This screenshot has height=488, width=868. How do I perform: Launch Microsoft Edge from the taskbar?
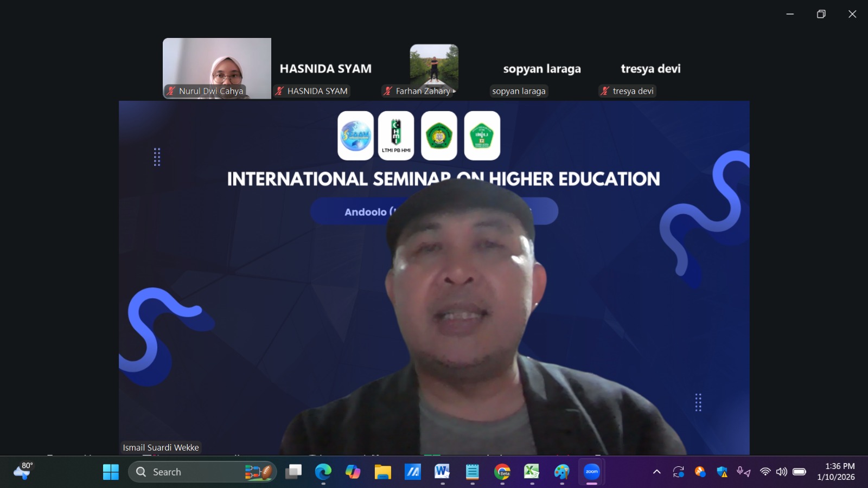323,472
